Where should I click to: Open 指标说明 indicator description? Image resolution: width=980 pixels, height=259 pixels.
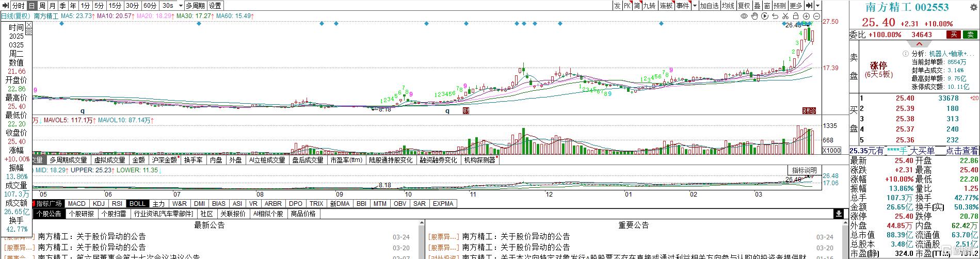click(804, 170)
